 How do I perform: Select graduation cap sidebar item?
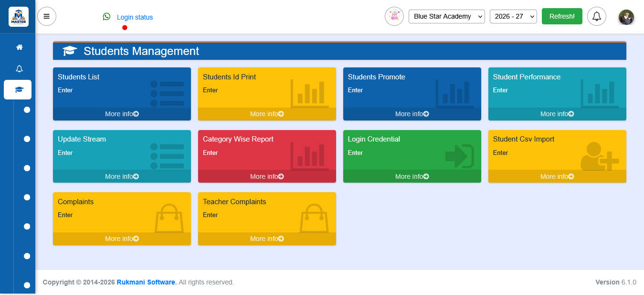[18, 89]
